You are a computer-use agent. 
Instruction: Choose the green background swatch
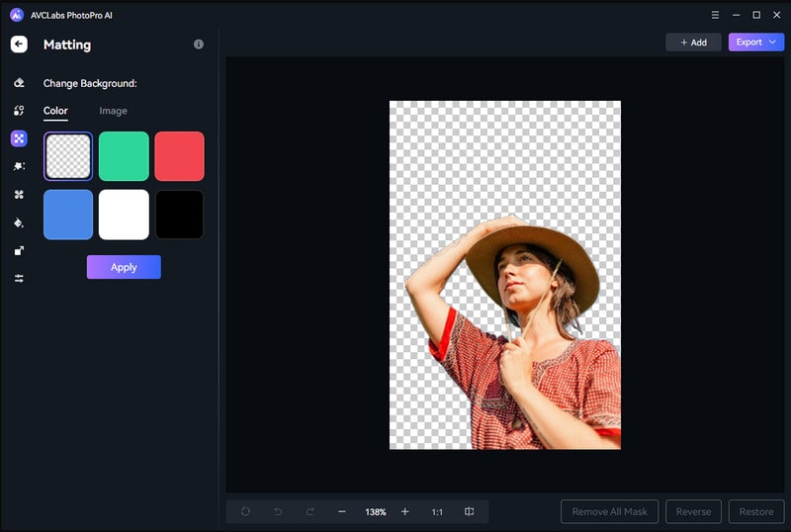pos(124,156)
